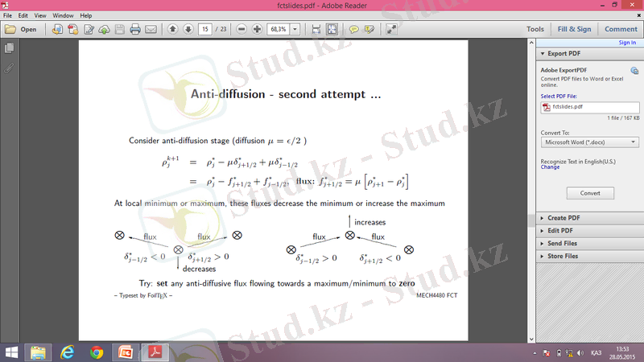
Task: Click the edit/sign document toolbar icon
Action: pos(89,29)
